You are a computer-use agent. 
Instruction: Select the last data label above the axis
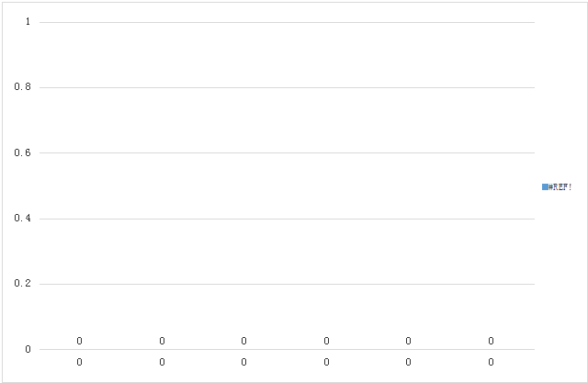tap(491, 341)
